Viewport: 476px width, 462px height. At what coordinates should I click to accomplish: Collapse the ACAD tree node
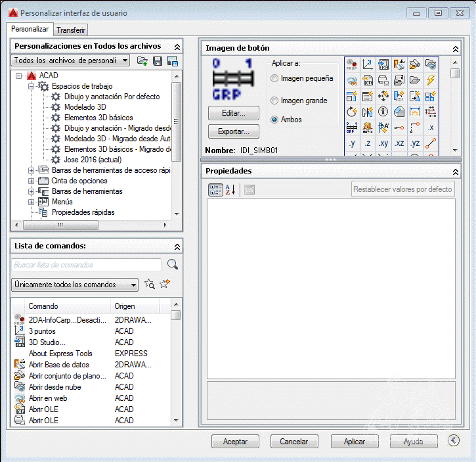(19, 76)
